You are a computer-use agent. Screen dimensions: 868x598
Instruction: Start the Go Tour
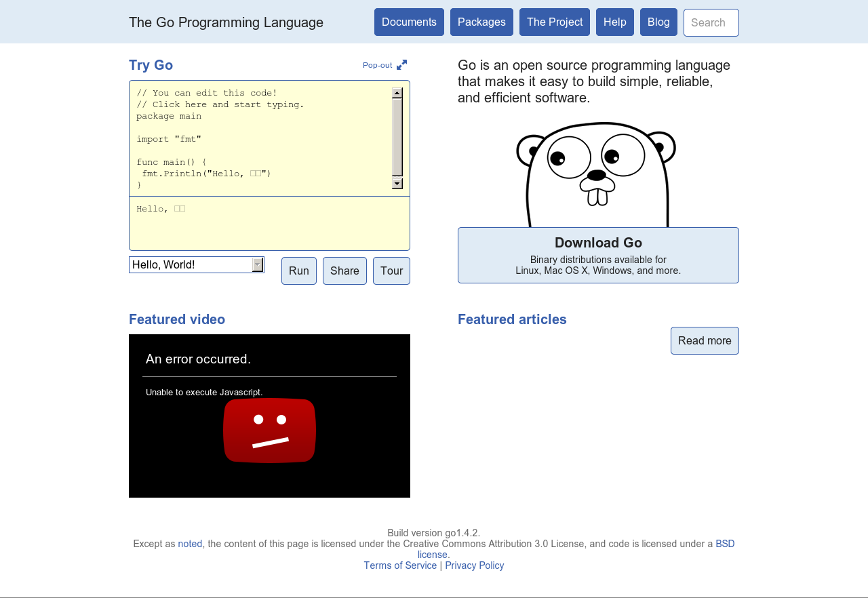[x=391, y=271]
